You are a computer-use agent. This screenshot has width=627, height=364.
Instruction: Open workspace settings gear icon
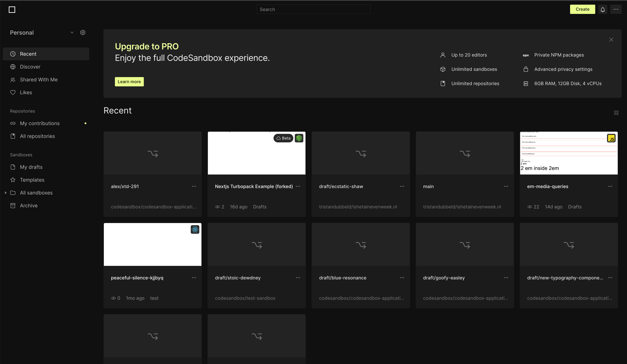pyautogui.click(x=83, y=33)
